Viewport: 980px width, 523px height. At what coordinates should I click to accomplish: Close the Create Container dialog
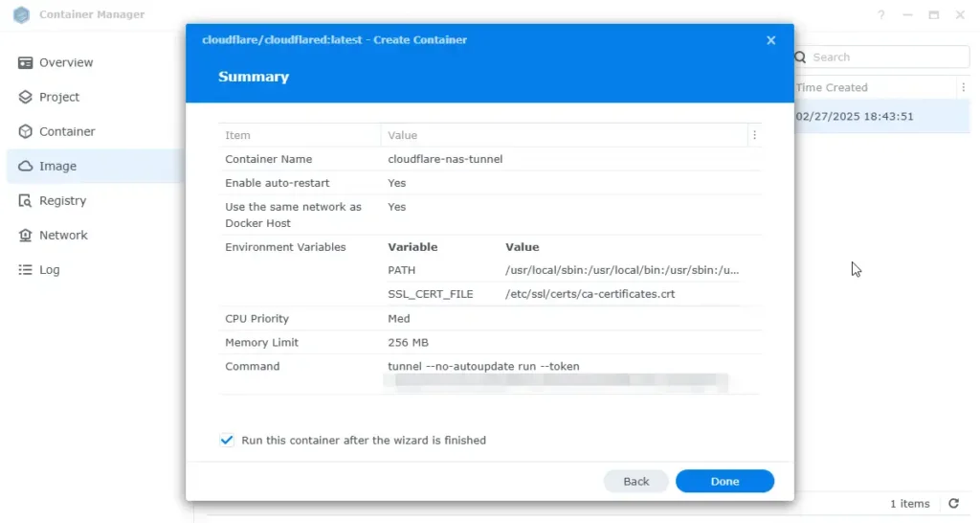770,40
